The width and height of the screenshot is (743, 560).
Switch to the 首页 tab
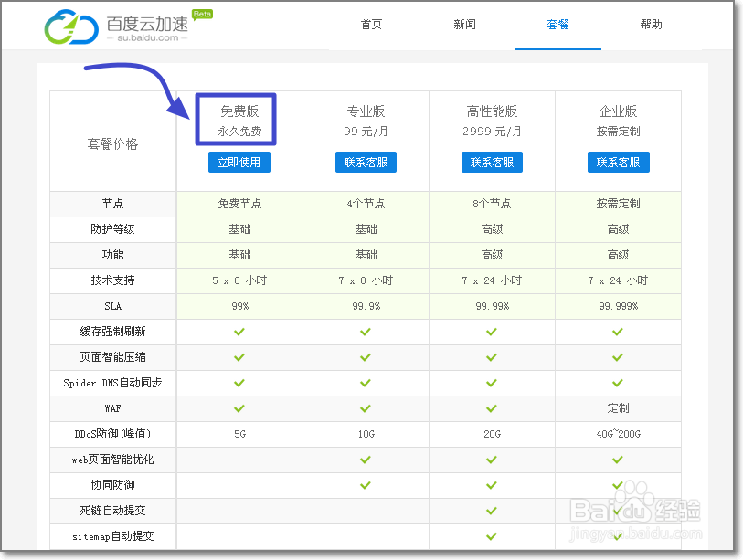(x=371, y=25)
